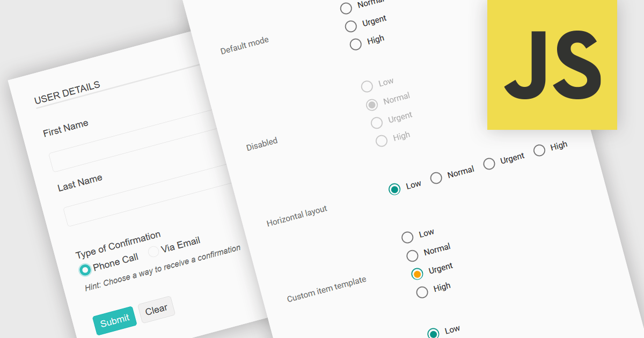
Task: Click the disabled Low radio option
Action: pos(367,86)
